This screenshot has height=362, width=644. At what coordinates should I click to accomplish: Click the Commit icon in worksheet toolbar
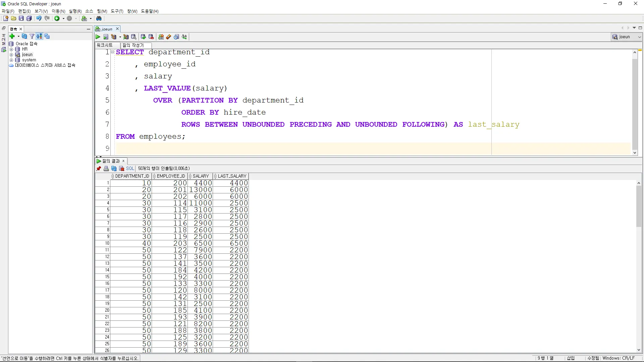143,37
